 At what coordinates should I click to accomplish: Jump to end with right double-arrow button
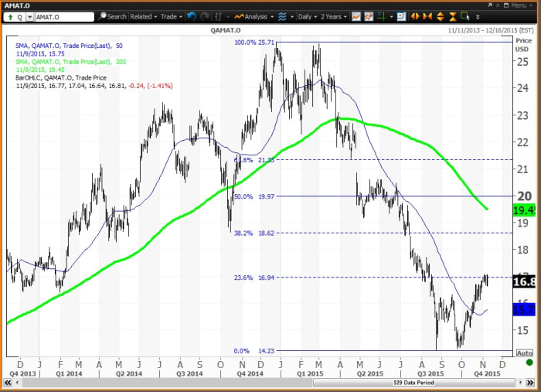[x=530, y=383]
